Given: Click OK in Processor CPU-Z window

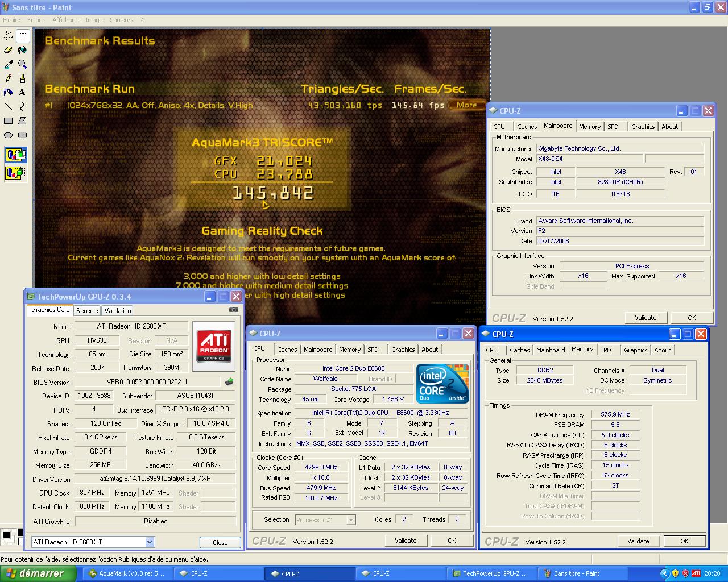Looking at the screenshot, I should pyautogui.click(x=452, y=541).
